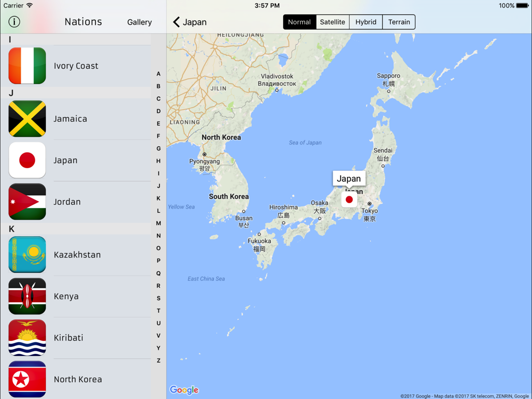
Task: Open the info button beside Nations
Action: coord(14,22)
